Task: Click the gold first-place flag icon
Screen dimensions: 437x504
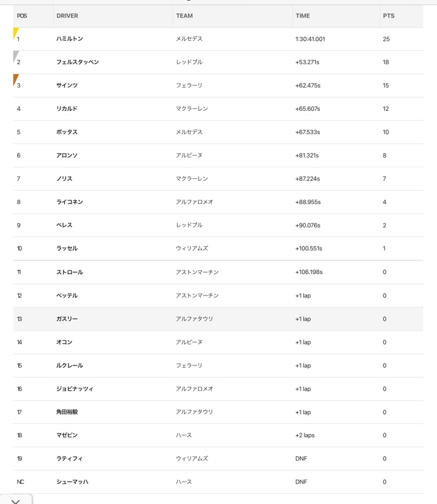Action: tap(15, 33)
